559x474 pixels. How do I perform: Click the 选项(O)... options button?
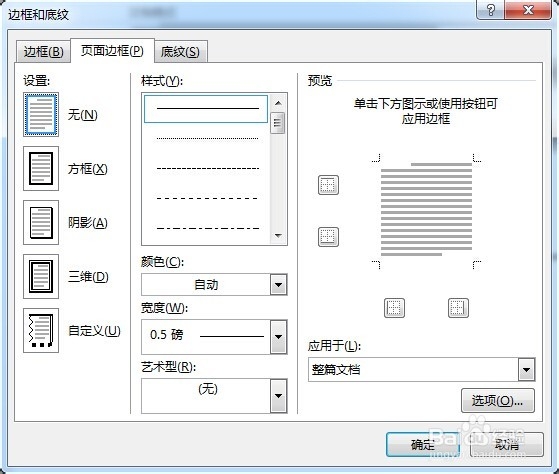[498, 401]
